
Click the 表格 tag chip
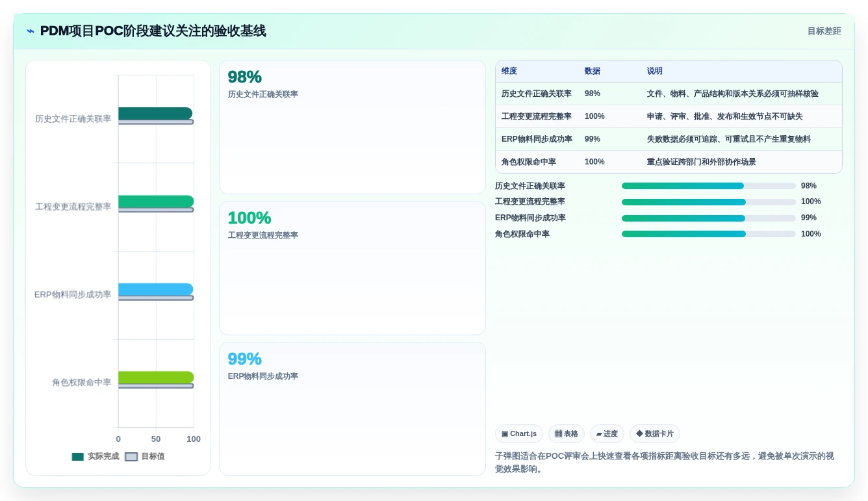[567, 434]
